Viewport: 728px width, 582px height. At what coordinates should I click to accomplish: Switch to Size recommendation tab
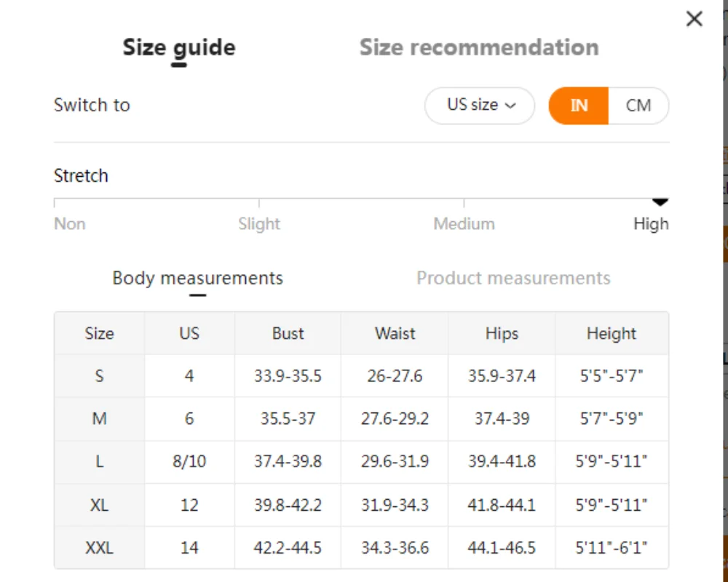pyautogui.click(x=479, y=47)
